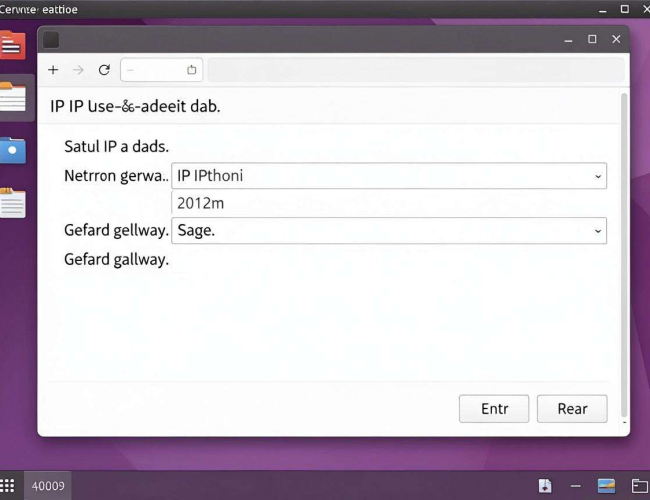
Task: Open the orange-tabbed files icon in the dock
Action: click(13, 97)
